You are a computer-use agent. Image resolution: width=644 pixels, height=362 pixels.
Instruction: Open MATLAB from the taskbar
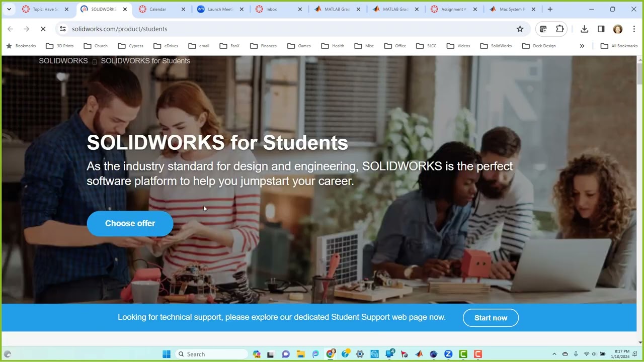click(419, 354)
